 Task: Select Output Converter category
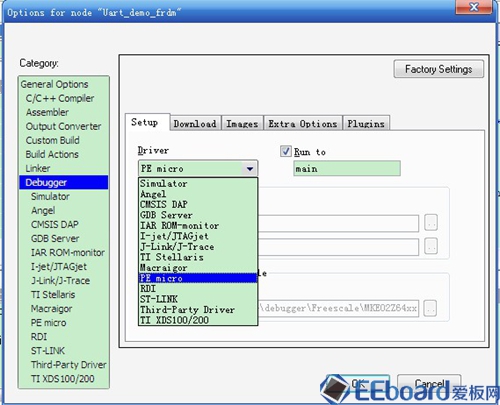(x=63, y=126)
